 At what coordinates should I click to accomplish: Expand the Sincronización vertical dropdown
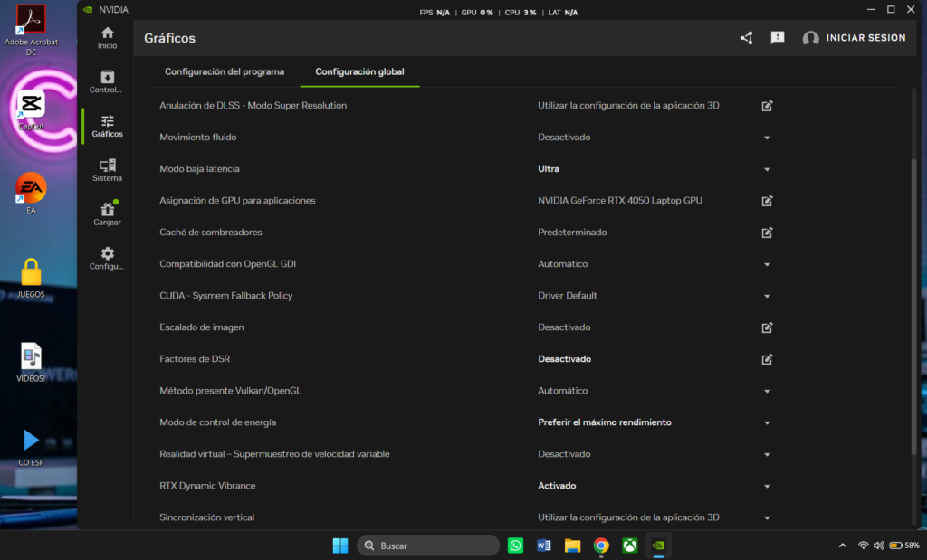(767, 518)
